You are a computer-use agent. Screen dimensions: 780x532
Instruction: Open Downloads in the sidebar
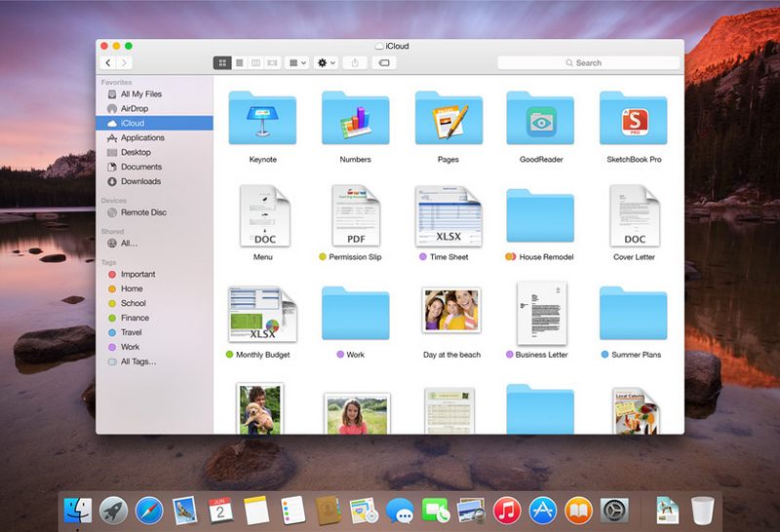pyautogui.click(x=154, y=181)
